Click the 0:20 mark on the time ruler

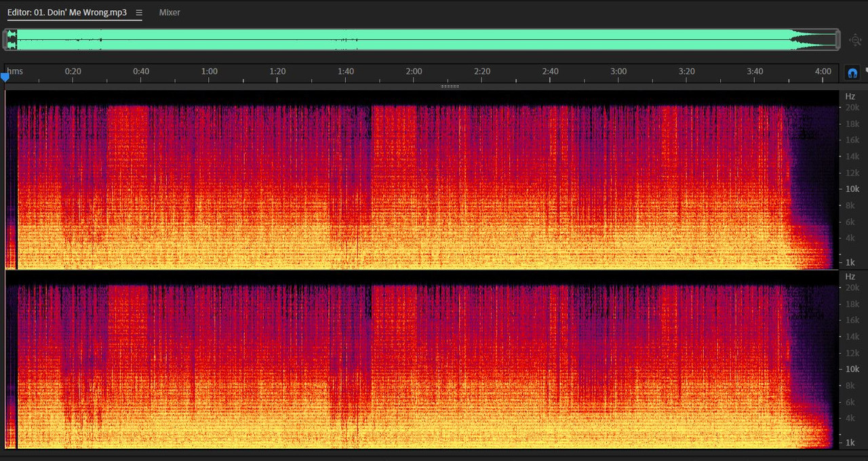[73, 71]
